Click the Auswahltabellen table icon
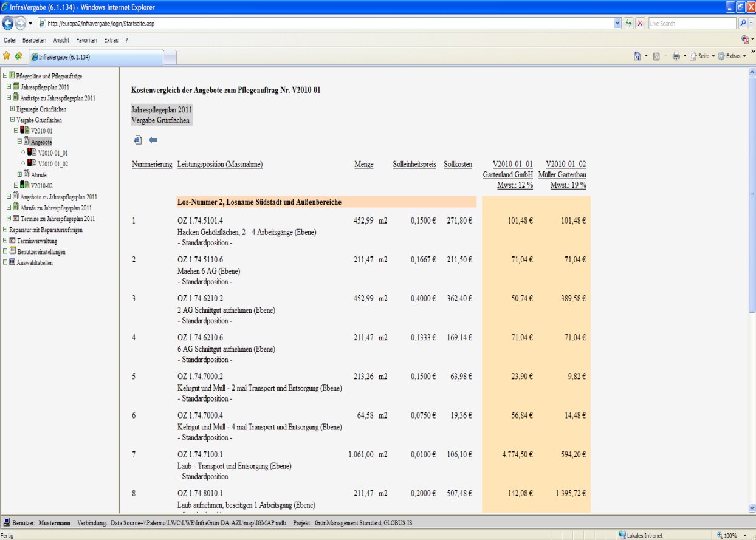The image size is (756, 540). [x=12, y=262]
